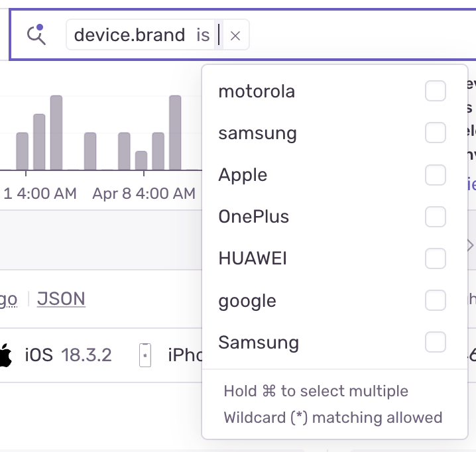Click iOS 18.3.2 text
Image resolution: width=476 pixels, height=452 pixels.
click(x=68, y=355)
